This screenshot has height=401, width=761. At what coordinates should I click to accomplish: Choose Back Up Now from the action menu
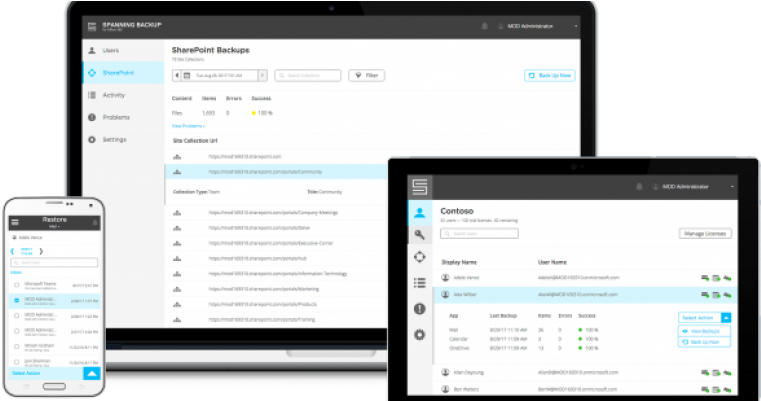pos(704,342)
